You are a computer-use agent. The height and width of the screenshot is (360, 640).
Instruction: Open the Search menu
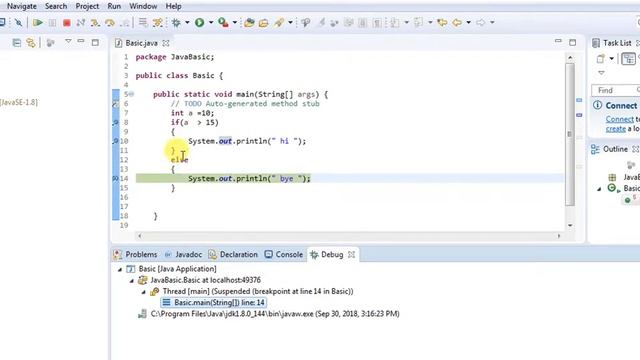[x=56, y=6]
